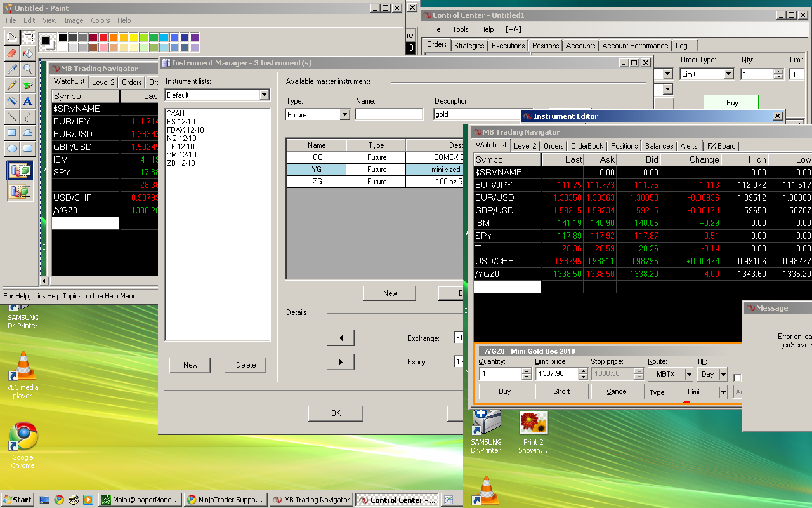Pick the bright red swatch in Paint palette
812x508 pixels.
(103, 38)
